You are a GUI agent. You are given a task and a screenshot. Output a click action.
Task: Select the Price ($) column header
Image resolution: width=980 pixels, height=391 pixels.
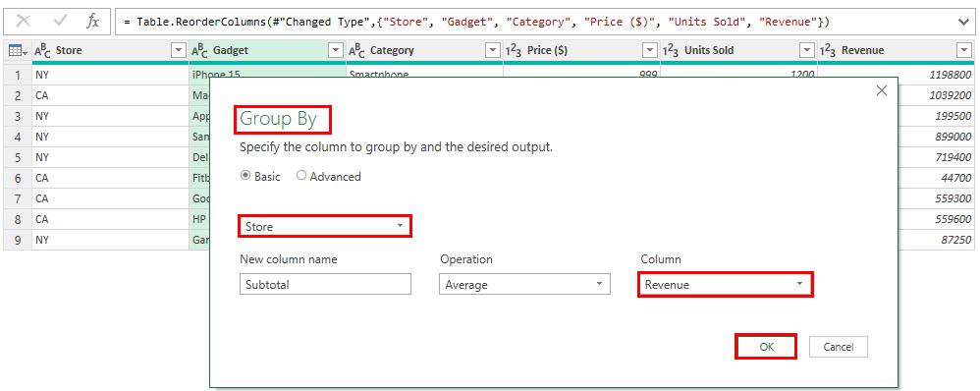pos(581,51)
